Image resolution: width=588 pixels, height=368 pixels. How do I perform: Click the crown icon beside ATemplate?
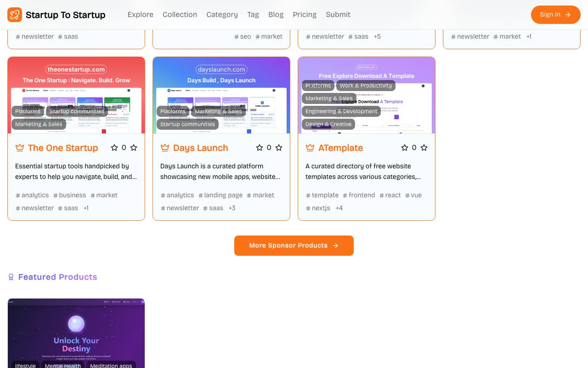310,148
